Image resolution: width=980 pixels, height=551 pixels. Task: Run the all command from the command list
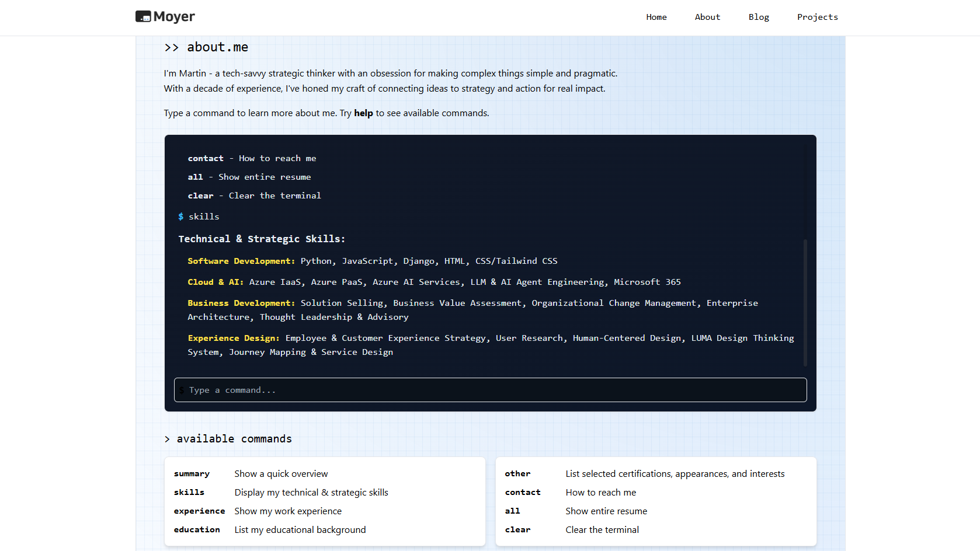pyautogui.click(x=512, y=511)
